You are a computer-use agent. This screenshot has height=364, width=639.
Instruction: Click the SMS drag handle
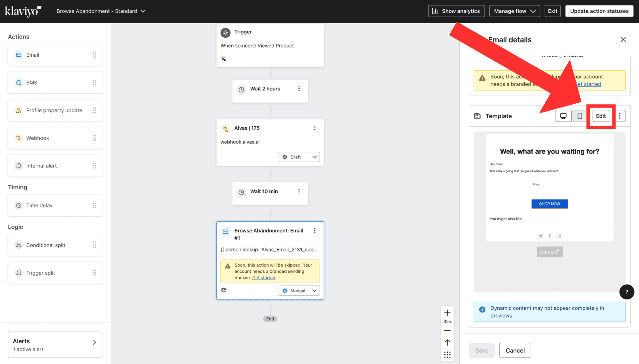(x=94, y=83)
